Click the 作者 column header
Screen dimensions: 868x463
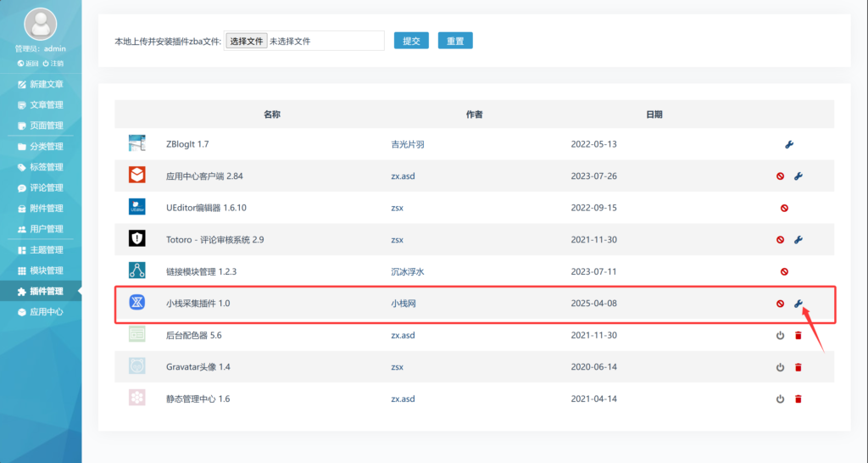475,114
